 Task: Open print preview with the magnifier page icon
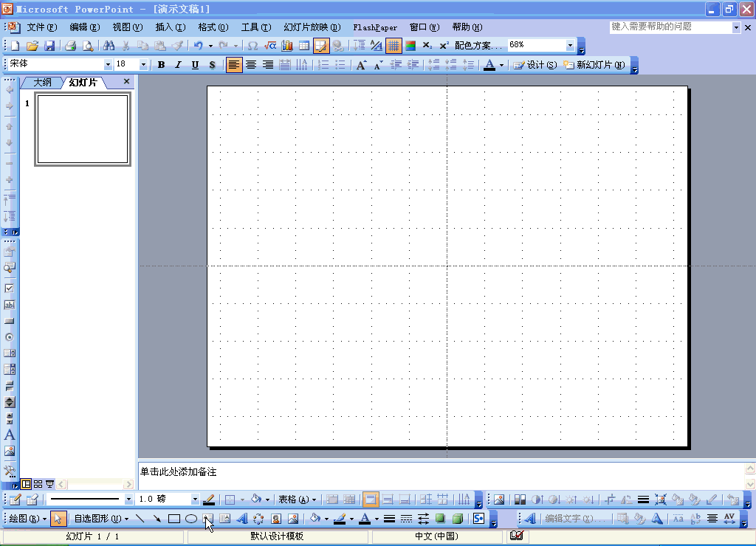[88, 46]
